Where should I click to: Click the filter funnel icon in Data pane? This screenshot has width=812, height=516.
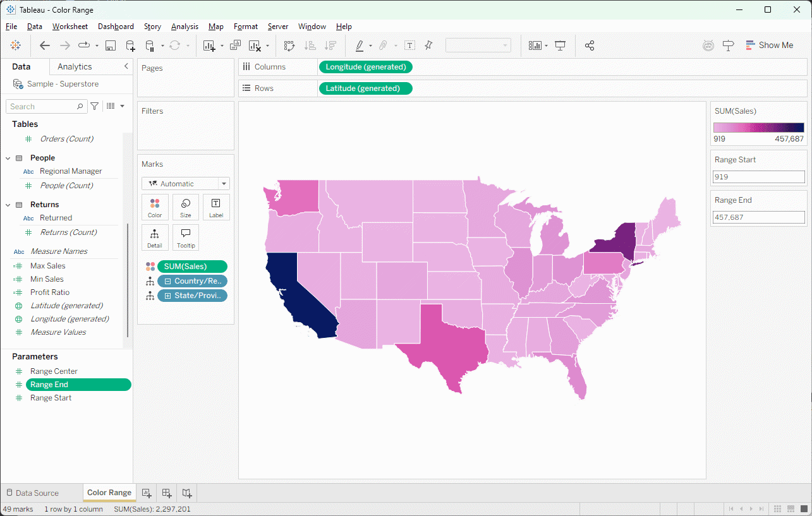point(94,106)
